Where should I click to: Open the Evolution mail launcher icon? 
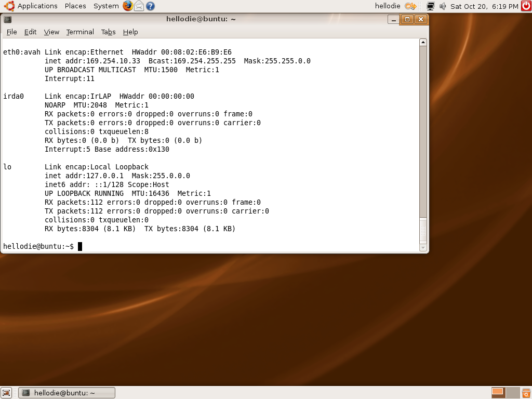coord(139,6)
